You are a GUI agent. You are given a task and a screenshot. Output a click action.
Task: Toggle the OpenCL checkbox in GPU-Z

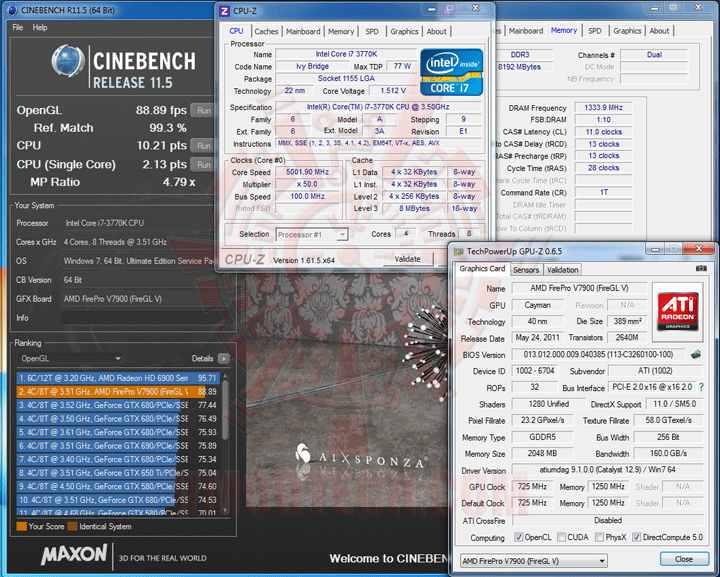(518, 537)
